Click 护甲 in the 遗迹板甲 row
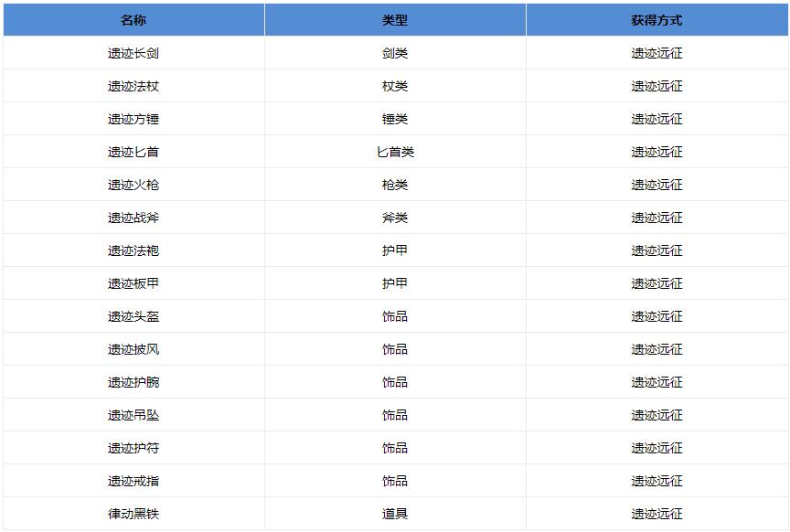This screenshot has height=532, width=790. [x=395, y=283]
